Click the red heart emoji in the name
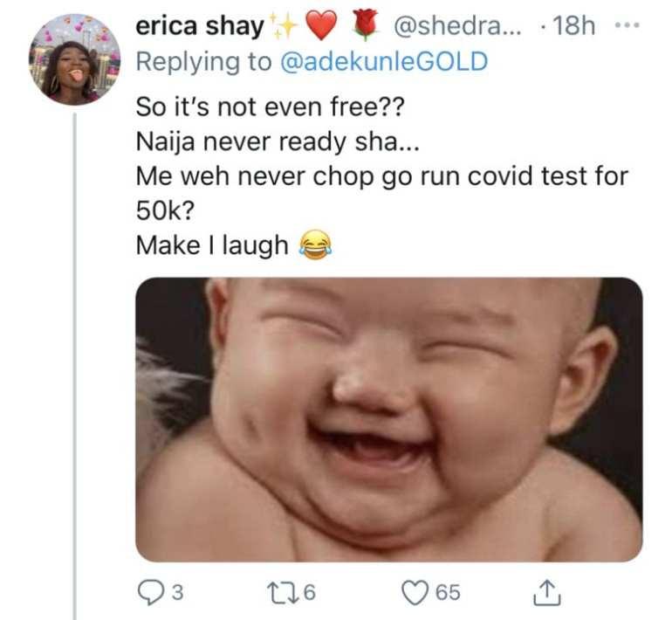 pyautogui.click(x=322, y=26)
